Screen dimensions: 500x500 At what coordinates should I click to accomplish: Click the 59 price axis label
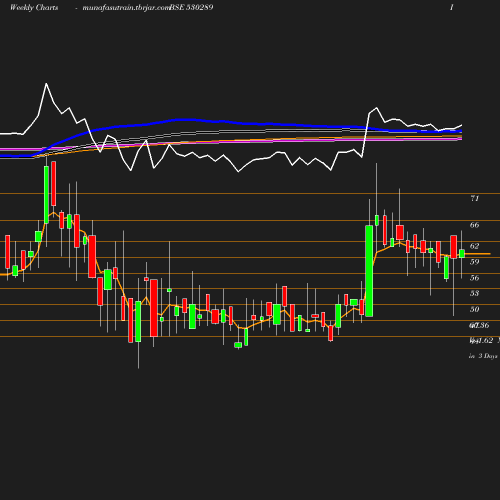[x=475, y=262]
